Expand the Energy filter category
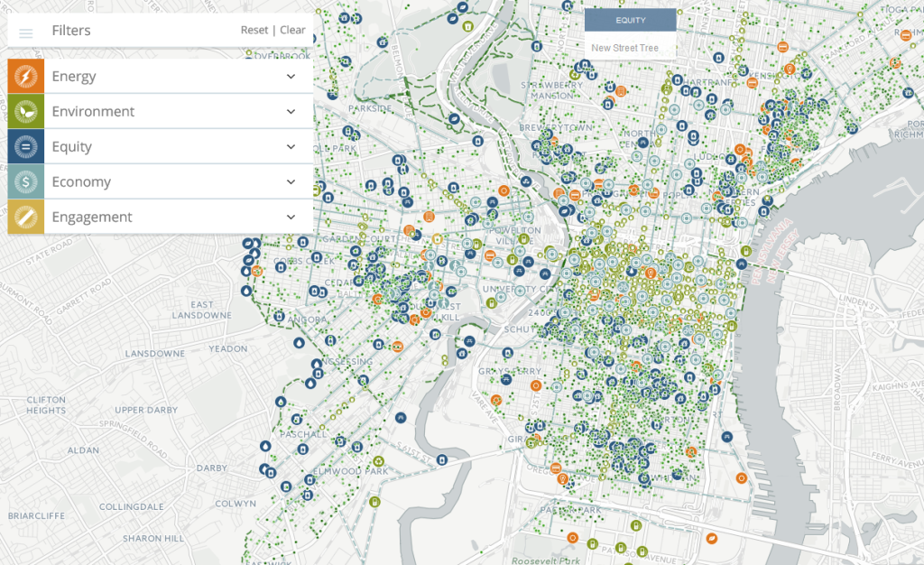The image size is (924, 565). point(291,76)
